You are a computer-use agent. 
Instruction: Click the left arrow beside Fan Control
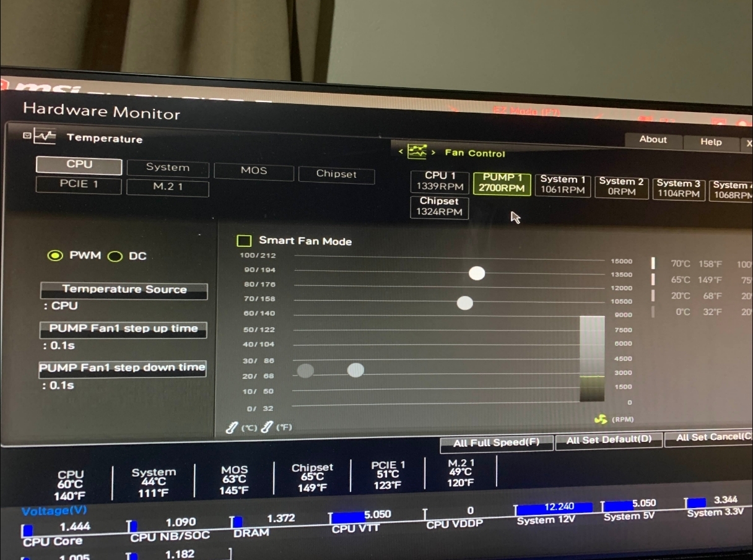coord(401,151)
